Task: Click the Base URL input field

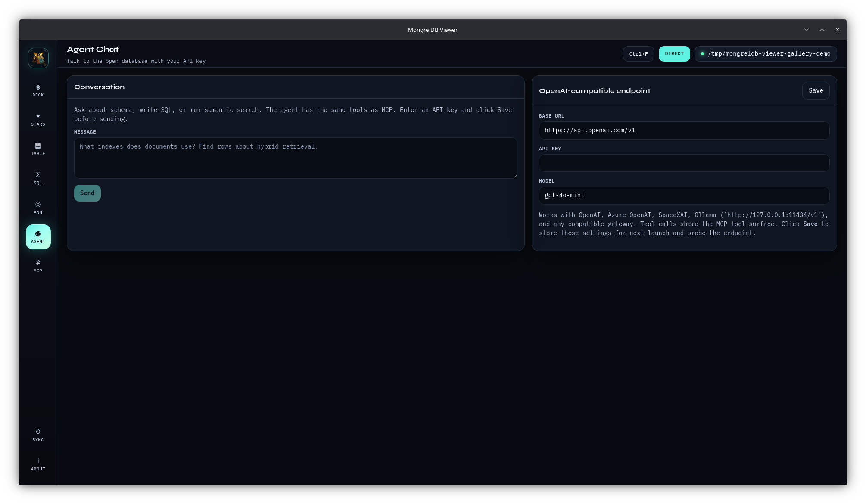Action: pyautogui.click(x=684, y=131)
